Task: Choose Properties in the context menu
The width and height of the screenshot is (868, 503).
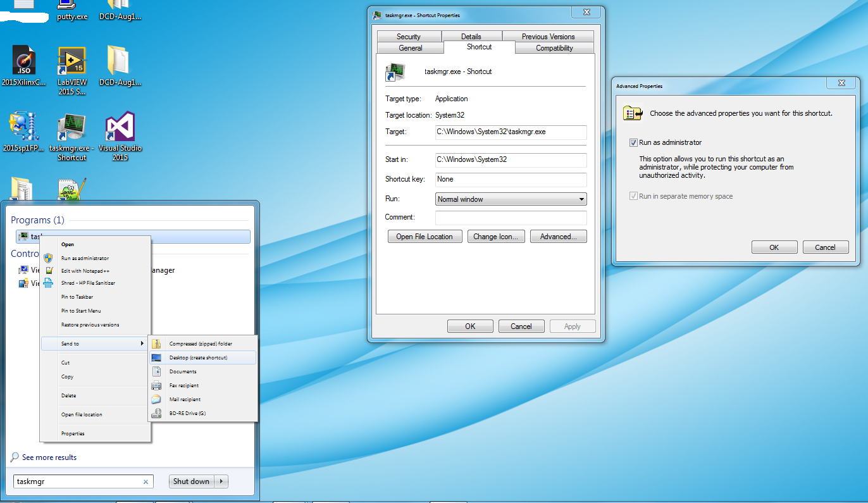Action: coord(73,433)
